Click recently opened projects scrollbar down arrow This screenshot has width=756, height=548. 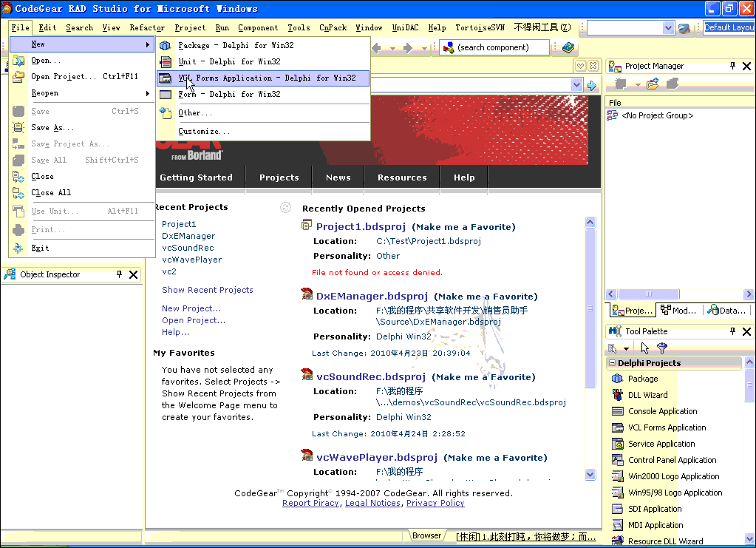(590, 474)
